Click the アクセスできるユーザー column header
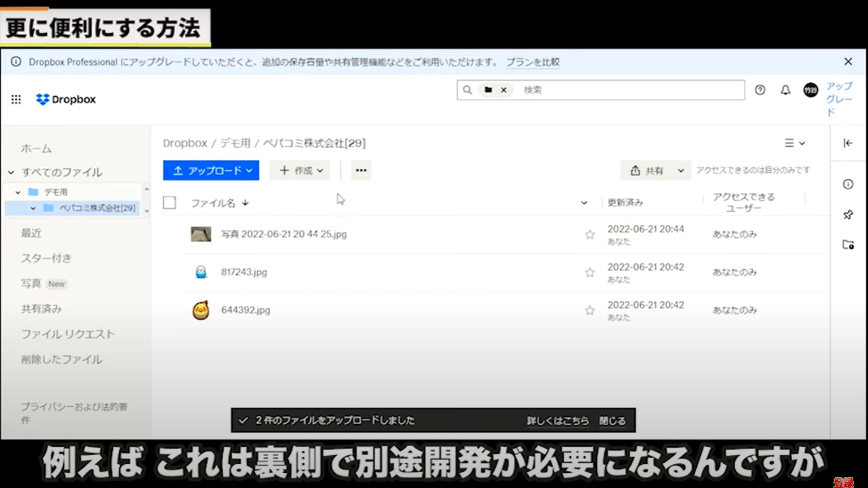Viewport: 868px width, 488px height. pyautogui.click(x=744, y=202)
